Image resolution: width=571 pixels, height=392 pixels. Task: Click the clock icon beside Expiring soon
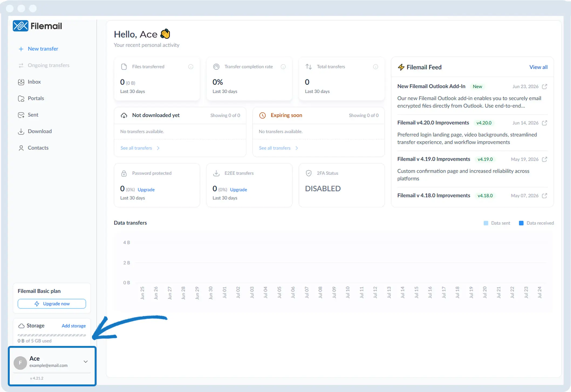262,115
